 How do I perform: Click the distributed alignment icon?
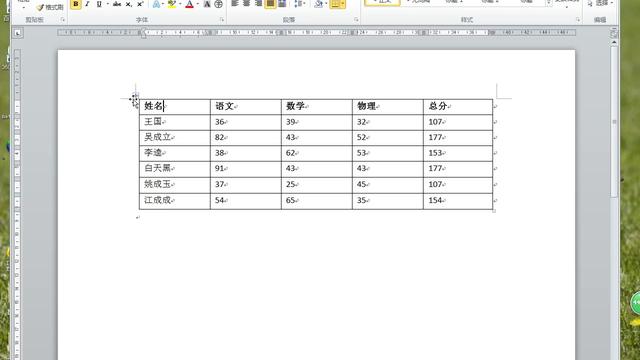282,4
